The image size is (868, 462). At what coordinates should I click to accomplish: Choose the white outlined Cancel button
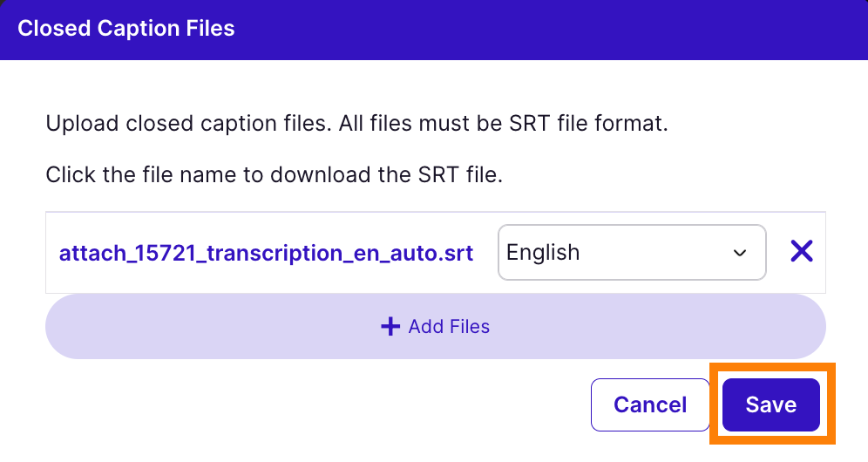coord(650,404)
